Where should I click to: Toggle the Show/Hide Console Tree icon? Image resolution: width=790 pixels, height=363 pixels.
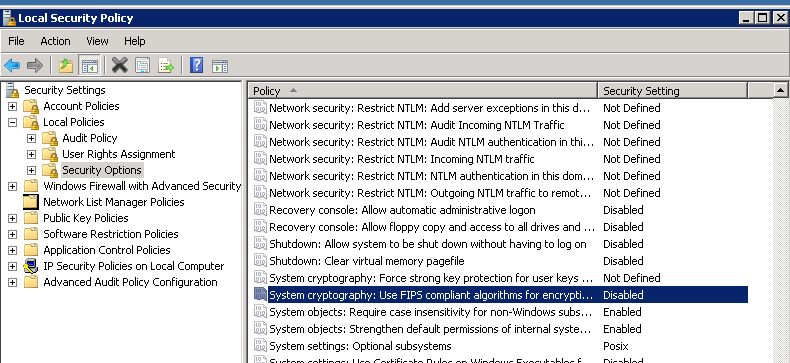90,66
